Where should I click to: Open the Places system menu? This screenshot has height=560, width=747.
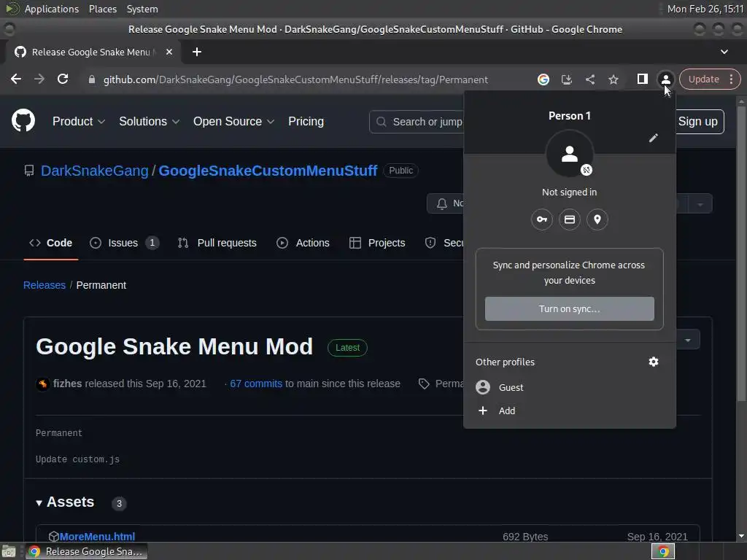[102, 9]
